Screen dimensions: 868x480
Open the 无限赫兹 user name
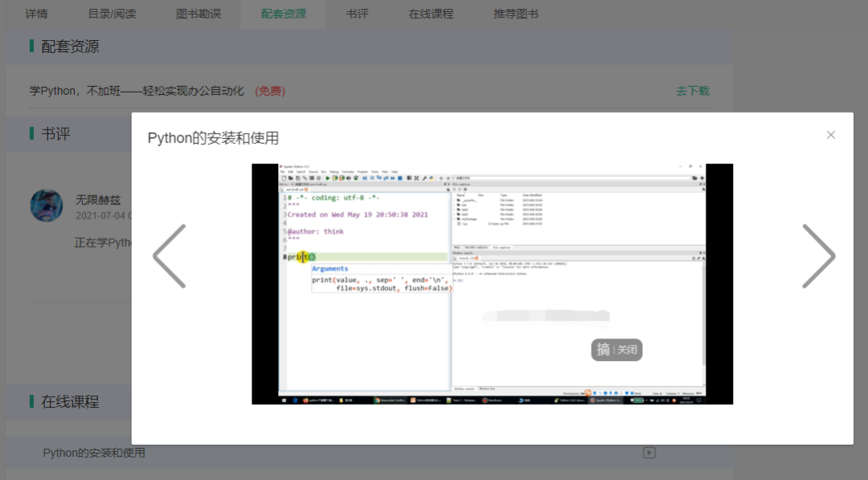click(98, 200)
